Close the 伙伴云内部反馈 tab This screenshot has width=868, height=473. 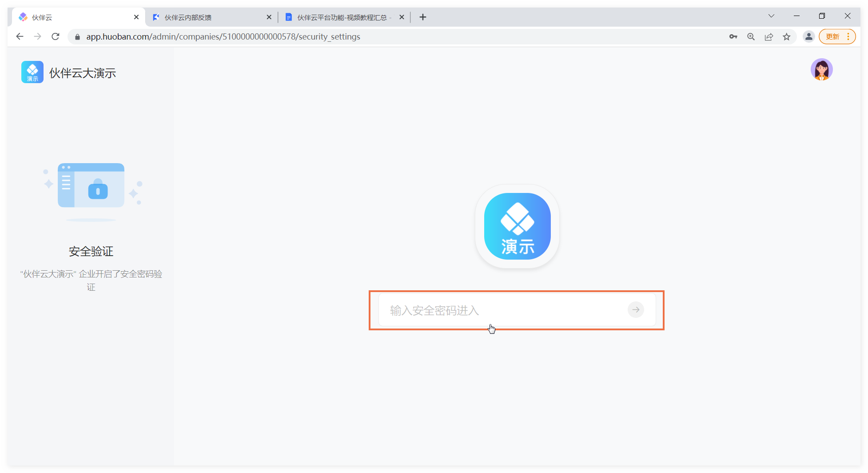(x=269, y=17)
